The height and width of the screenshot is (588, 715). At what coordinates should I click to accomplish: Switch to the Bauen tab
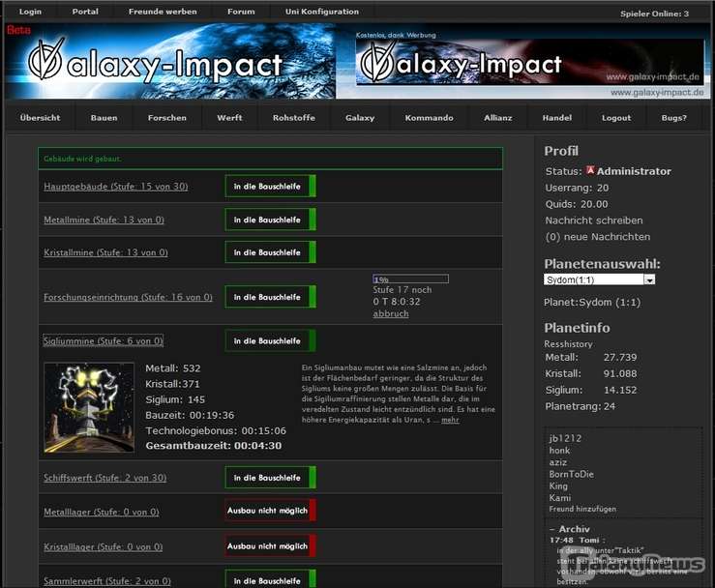[x=104, y=118]
